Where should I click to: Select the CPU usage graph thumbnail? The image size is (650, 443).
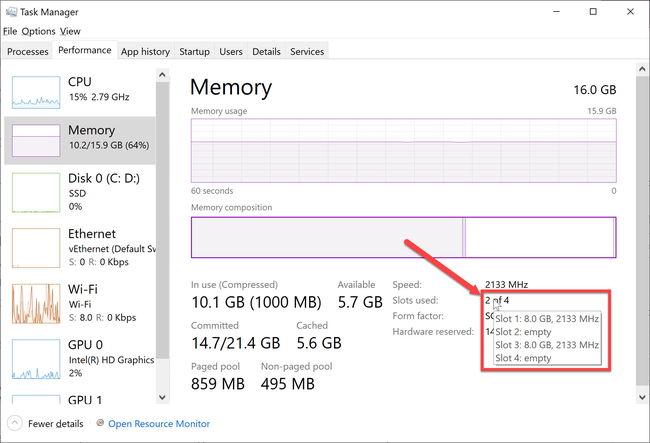coord(35,91)
